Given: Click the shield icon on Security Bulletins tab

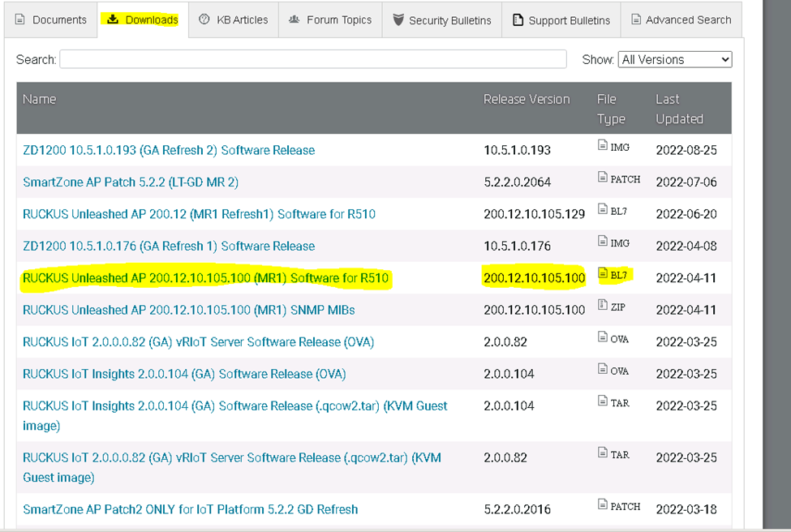Looking at the screenshot, I should coord(398,19).
